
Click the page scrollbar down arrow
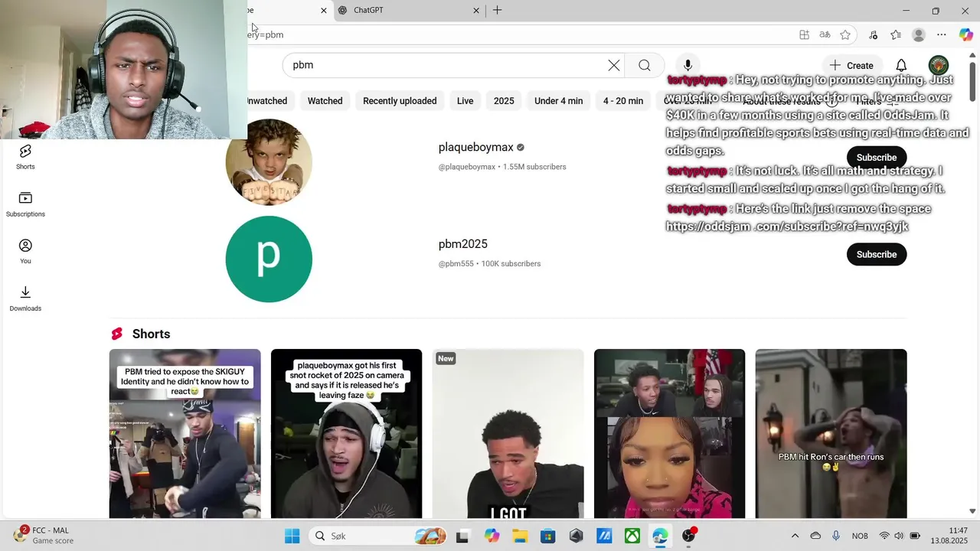973,511
